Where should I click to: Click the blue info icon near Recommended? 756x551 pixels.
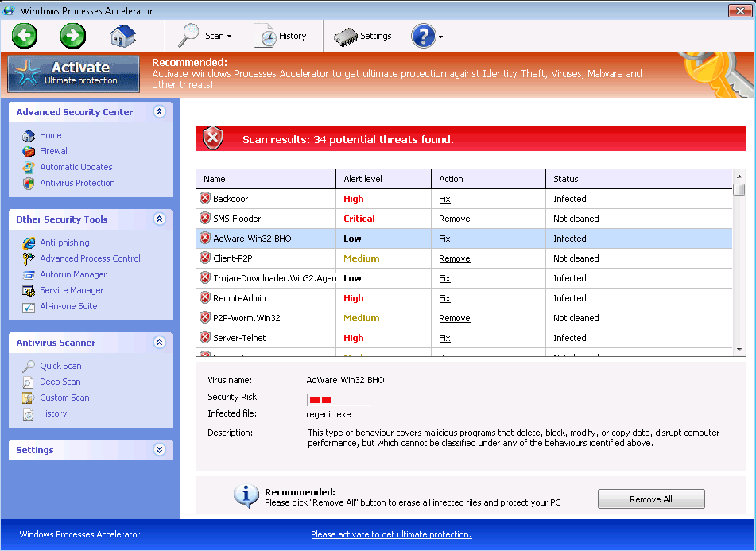coord(246,496)
